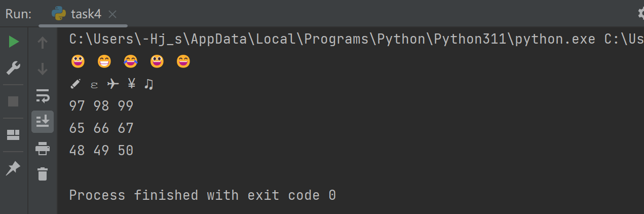Image resolution: width=644 pixels, height=214 pixels.
Task: Toggle Soft-Wrap for console output
Action: (43, 95)
